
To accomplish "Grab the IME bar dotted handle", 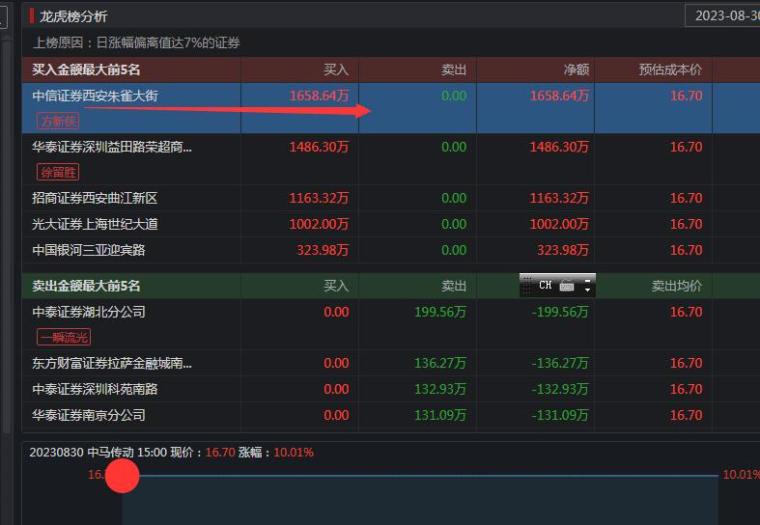I will point(526,285).
